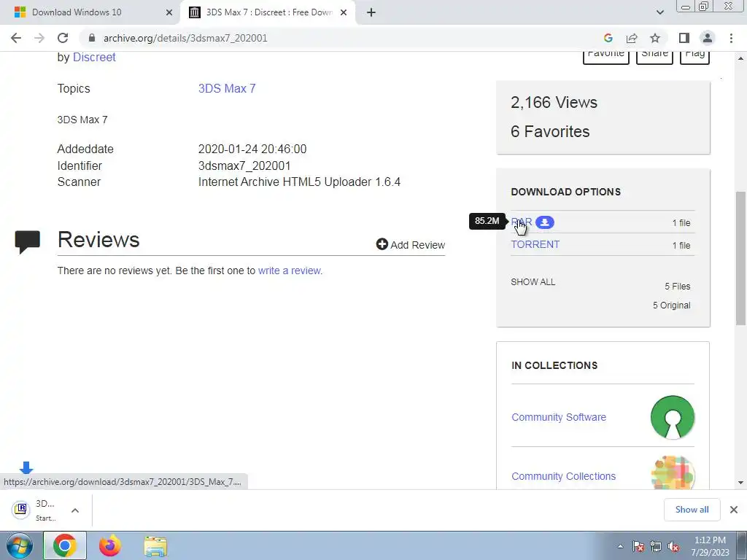Open the tab search chevron

(x=659, y=12)
